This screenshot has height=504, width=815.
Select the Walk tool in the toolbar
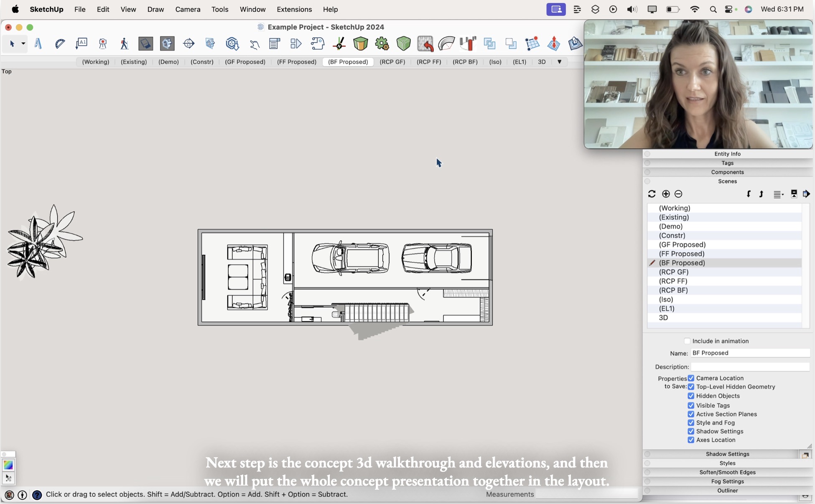124,43
